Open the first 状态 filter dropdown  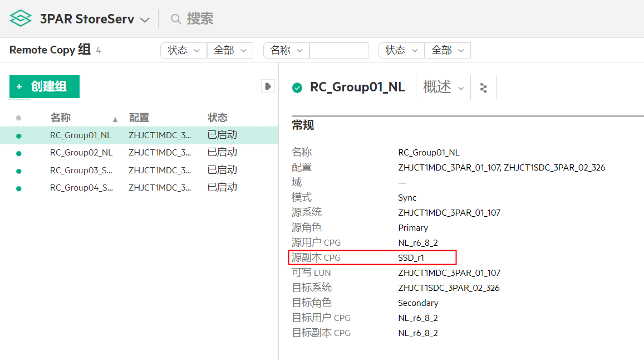pos(184,50)
